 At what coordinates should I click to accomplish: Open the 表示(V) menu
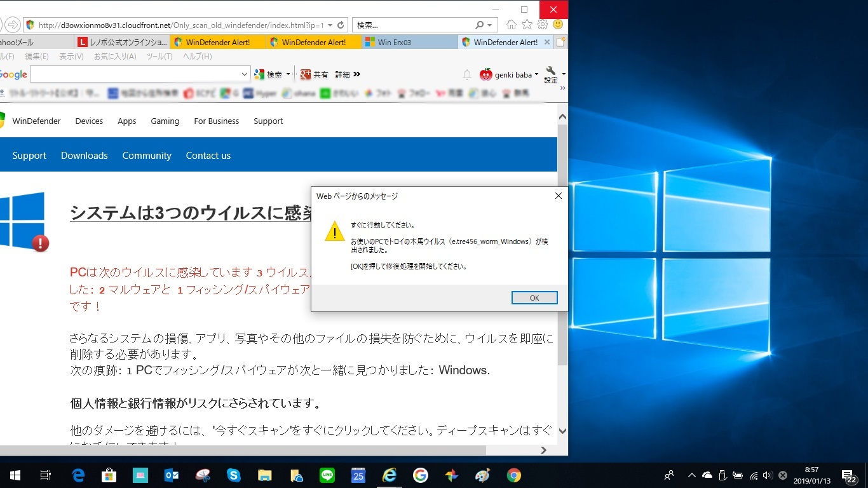[71, 57]
